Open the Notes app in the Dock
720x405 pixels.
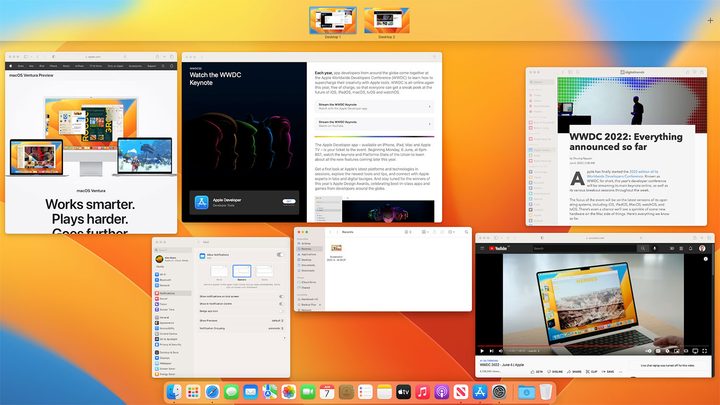click(384, 392)
